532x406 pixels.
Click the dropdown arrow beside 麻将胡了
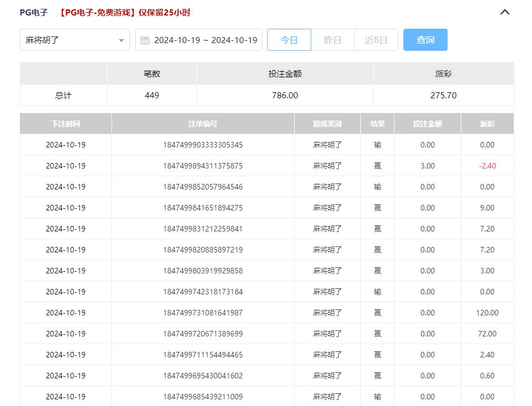121,40
